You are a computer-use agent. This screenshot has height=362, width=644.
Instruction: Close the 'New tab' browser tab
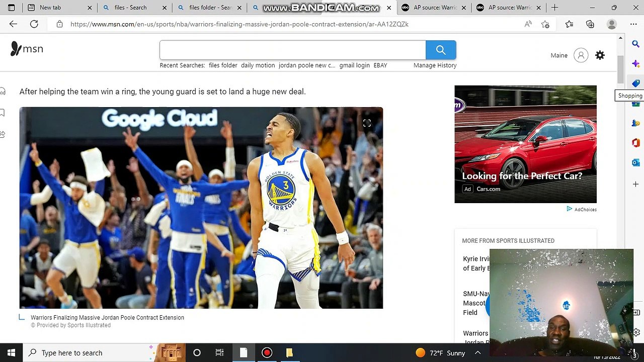90,8
